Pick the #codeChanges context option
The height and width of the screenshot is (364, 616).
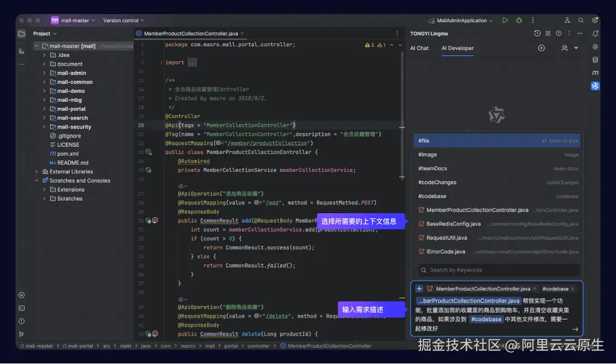click(497, 182)
